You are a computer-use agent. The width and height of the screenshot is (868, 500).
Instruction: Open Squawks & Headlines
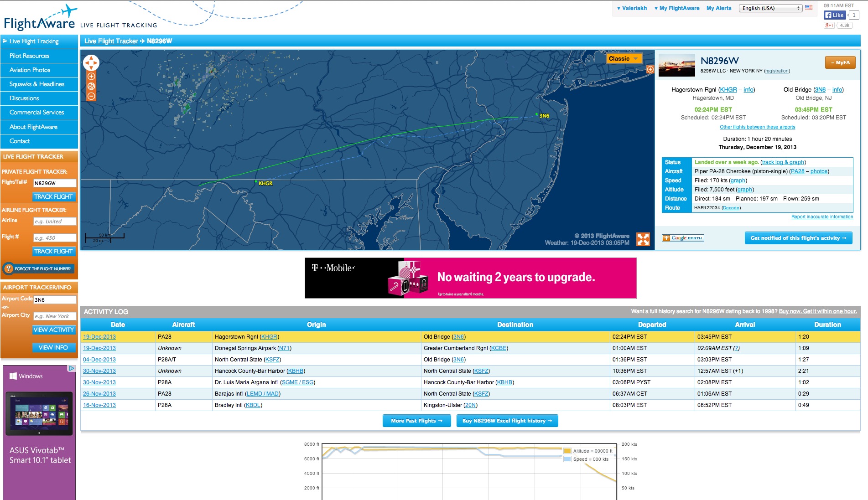(39, 84)
